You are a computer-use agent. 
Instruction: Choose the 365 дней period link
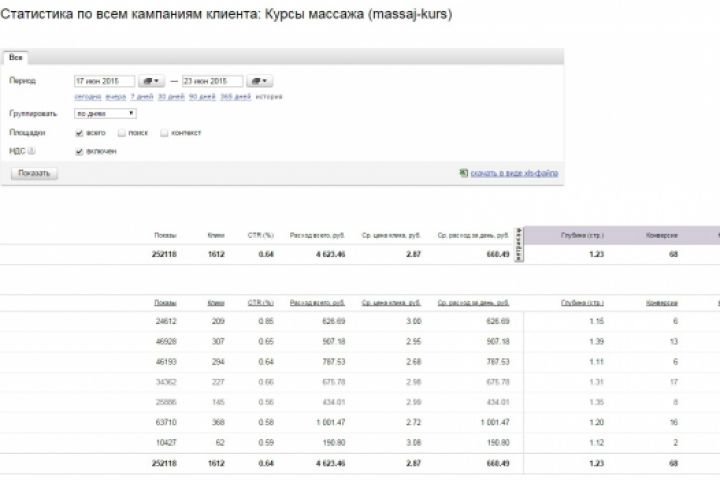236,96
